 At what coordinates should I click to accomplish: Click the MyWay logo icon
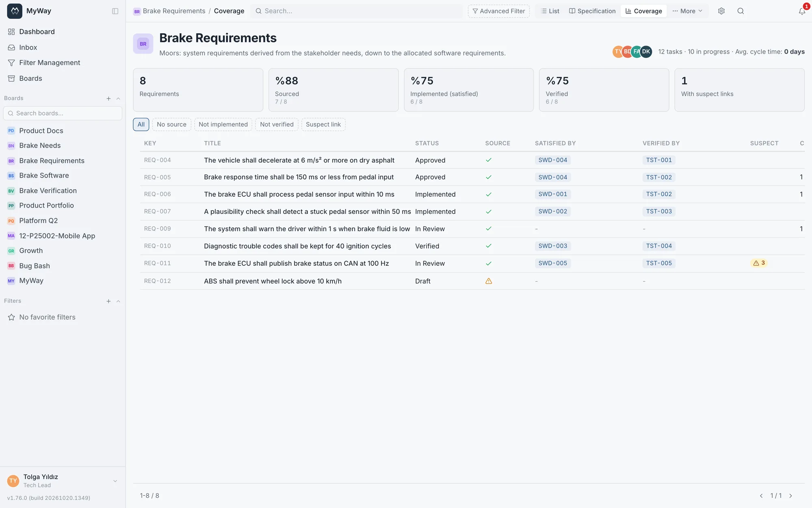(15, 11)
